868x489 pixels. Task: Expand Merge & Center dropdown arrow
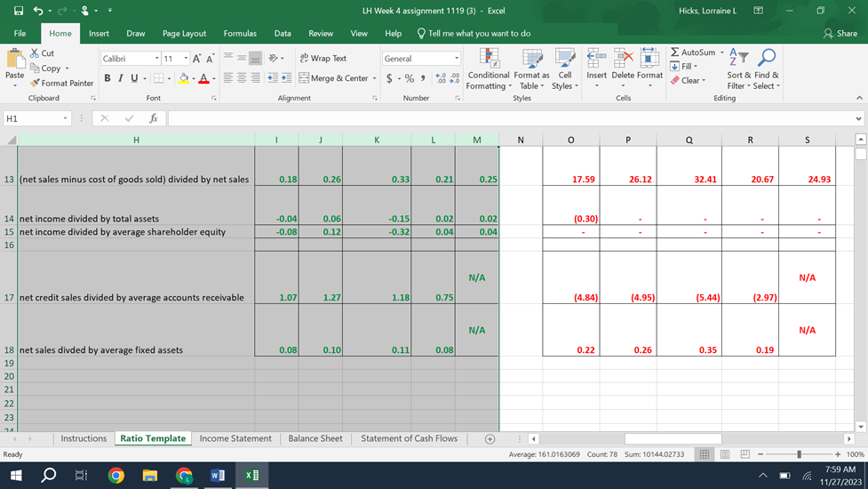374,78
